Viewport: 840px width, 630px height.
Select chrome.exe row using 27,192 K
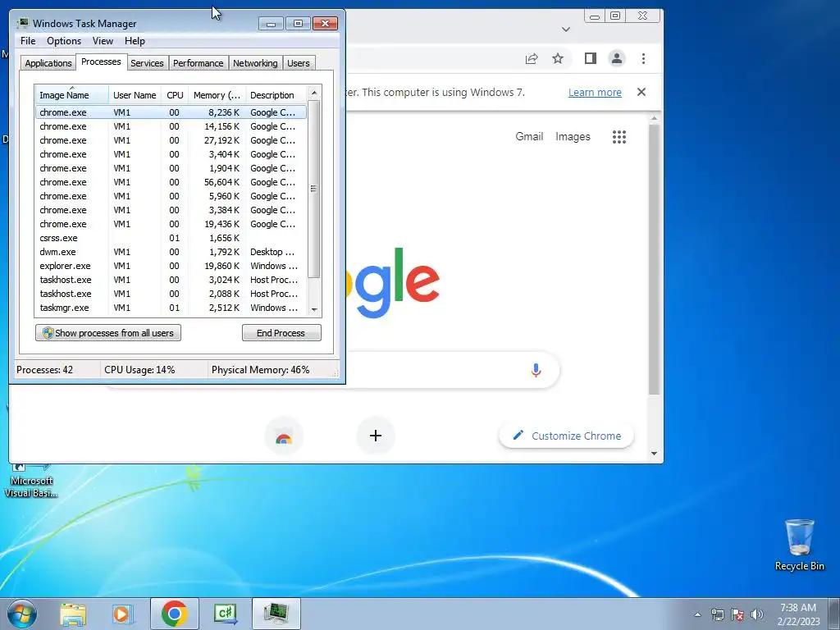(x=171, y=140)
